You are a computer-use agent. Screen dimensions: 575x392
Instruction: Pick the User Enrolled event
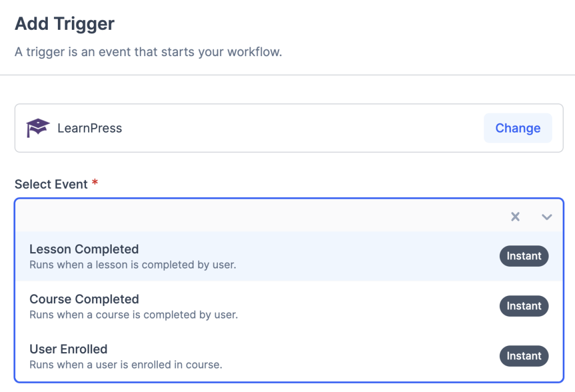click(x=69, y=349)
